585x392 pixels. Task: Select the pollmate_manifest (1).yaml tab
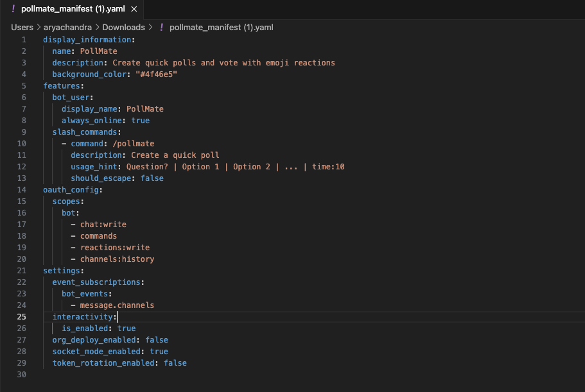73,9
